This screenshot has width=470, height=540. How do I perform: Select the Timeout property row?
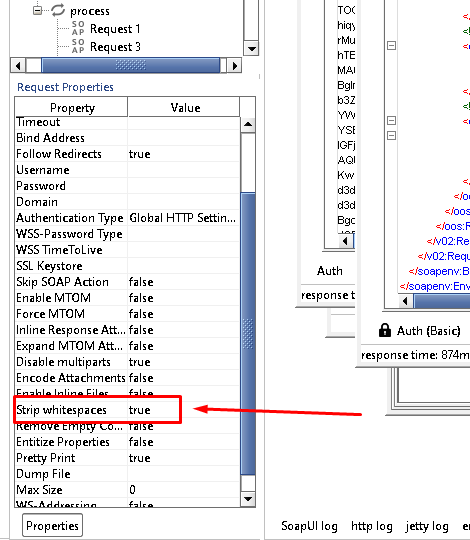[x=127, y=123]
